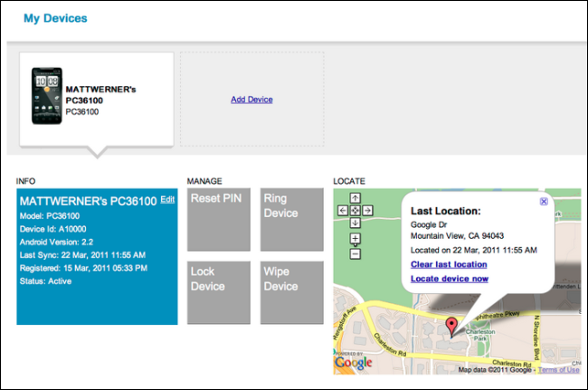This screenshot has width=588, height=390.
Task: Click Mountain View, CA 94043 address
Action: point(457,236)
